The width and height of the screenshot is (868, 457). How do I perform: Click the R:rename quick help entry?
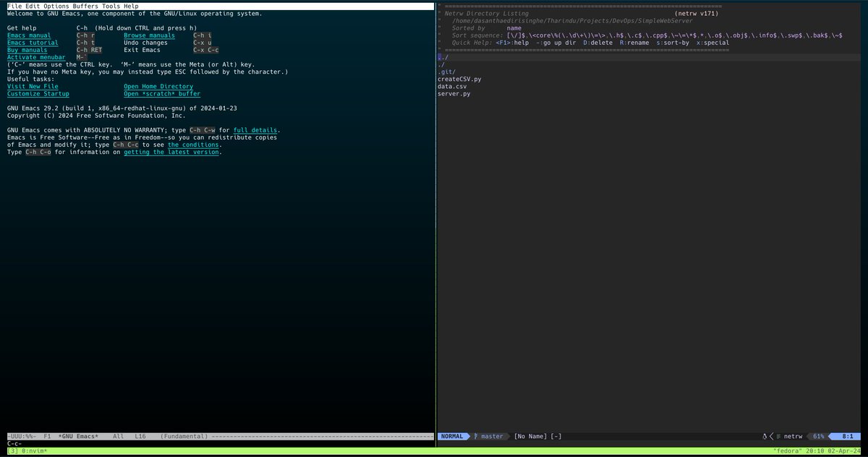[x=634, y=43]
